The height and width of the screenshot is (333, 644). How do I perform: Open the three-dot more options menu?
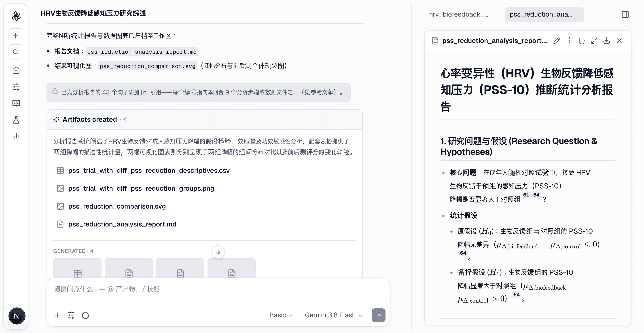(569, 41)
